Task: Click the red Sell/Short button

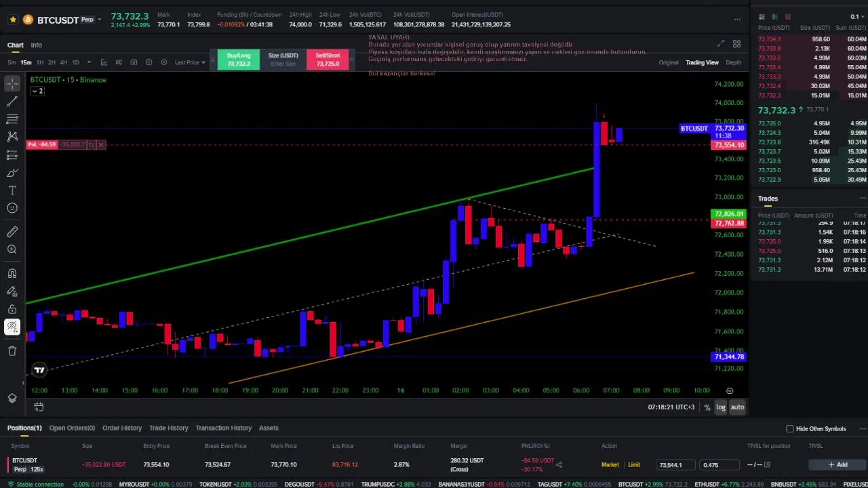Action: pyautogui.click(x=328, y=60)
